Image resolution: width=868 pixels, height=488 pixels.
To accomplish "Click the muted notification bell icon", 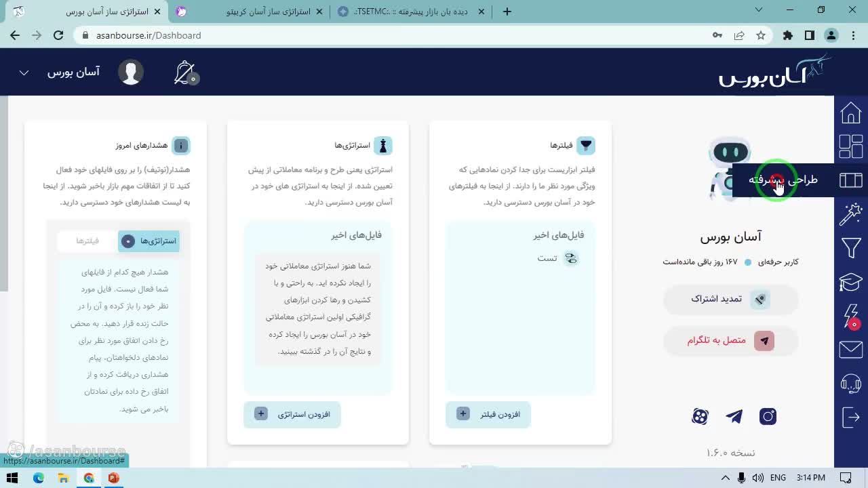I will 185,73.
